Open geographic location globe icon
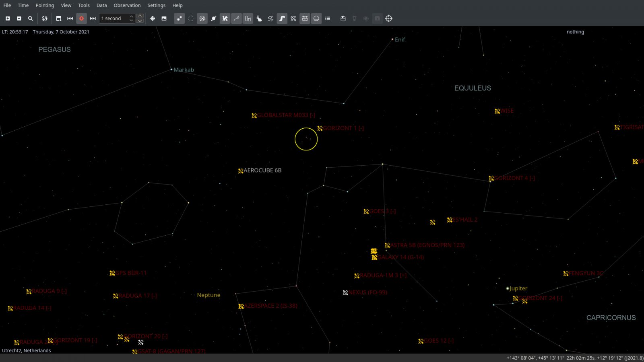The image size is (644, 362). [45, 19]
